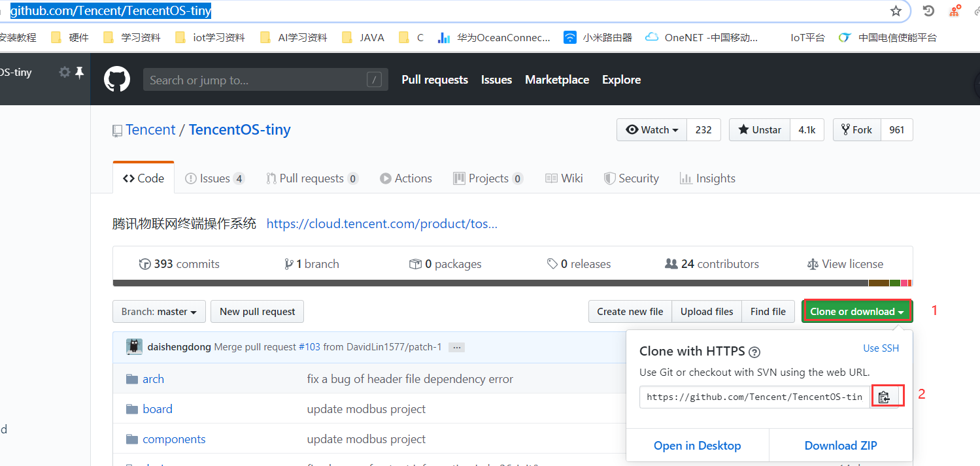The image size is (980, 466).
Task: View 393 commits
Action: coord(179,264)
